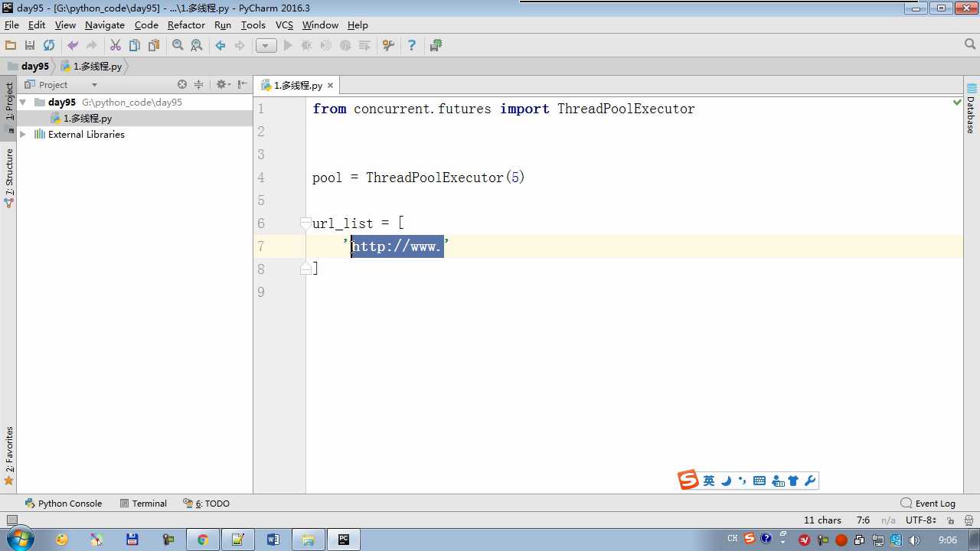The width and height of the screenshot is (980, 551).
Task: Open the Windows Start menu
Action: (x=19, y=539)
